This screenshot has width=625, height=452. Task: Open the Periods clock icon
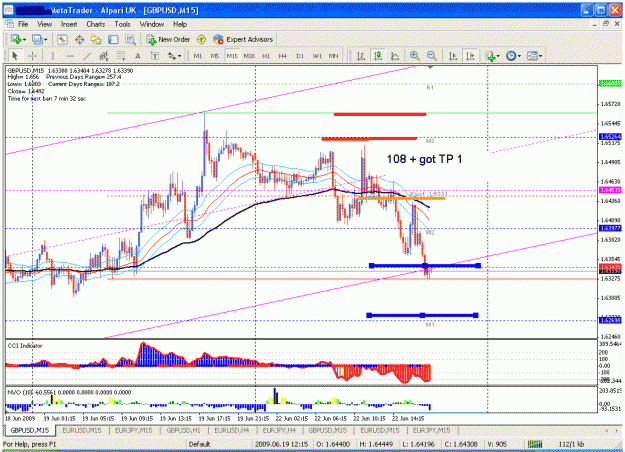tap(511, 56)
